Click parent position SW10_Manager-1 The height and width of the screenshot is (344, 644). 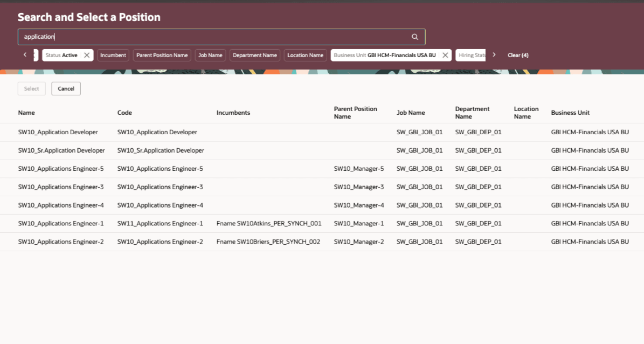point(359,224)
